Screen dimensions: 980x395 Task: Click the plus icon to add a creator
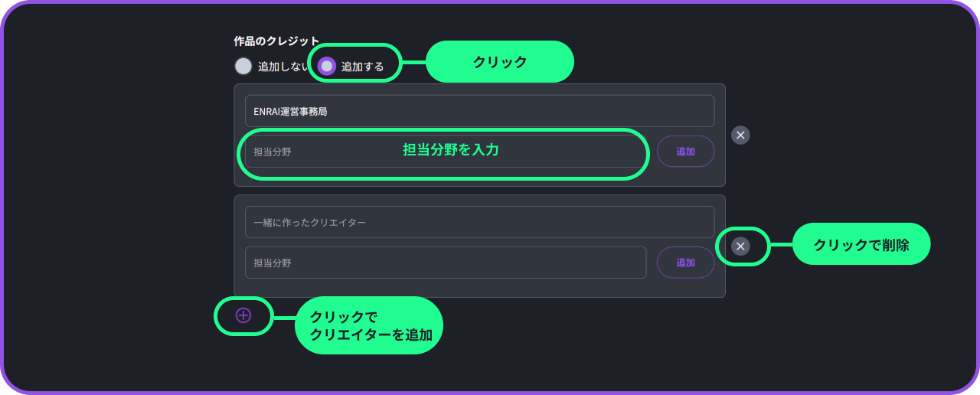point(243,315)
